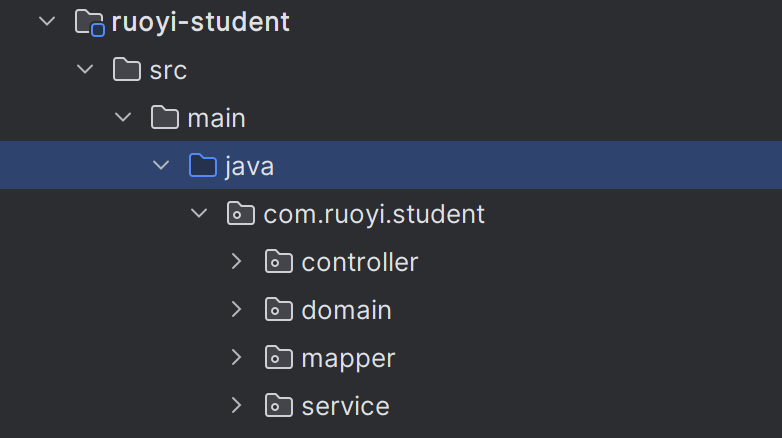Screen dimensions: 782x438
Task: Click the service package icon
Action: 279,406
